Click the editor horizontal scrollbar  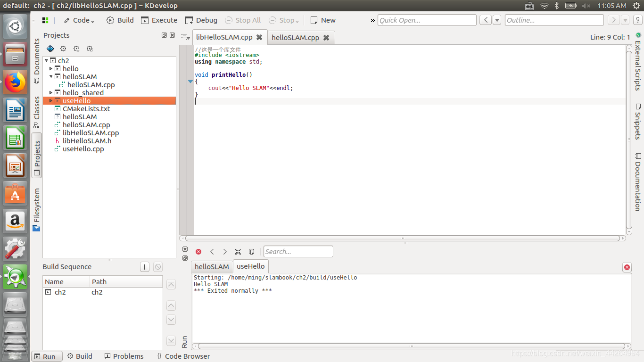click(403, 239)
